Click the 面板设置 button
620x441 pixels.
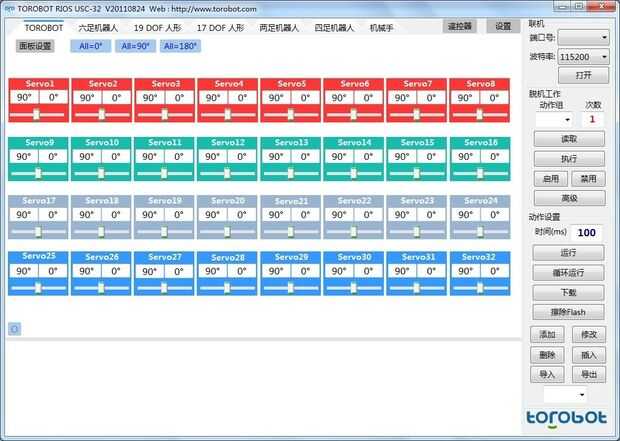click(x=35, y=46)
